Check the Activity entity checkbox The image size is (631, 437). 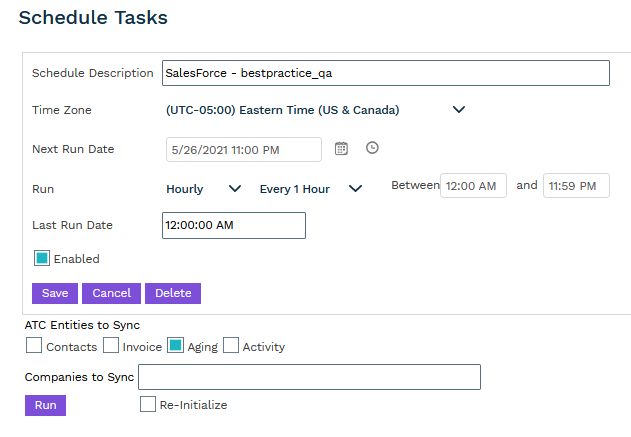pos(231,346)
